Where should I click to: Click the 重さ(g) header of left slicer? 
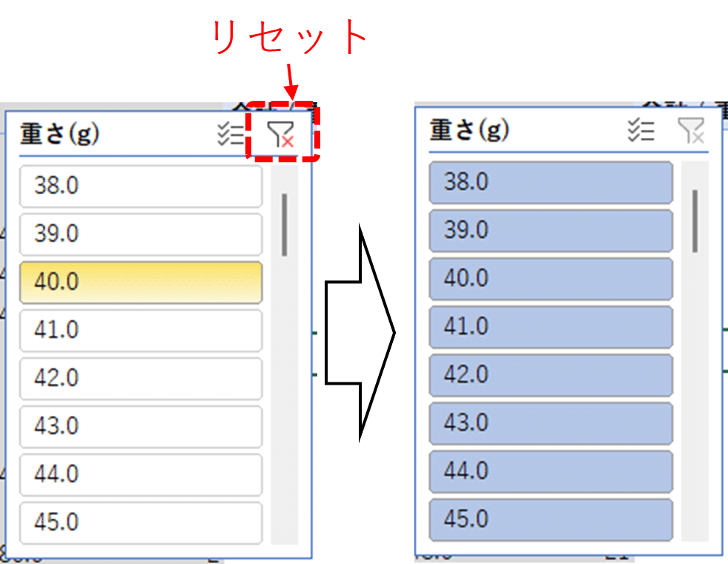[60, 134]
